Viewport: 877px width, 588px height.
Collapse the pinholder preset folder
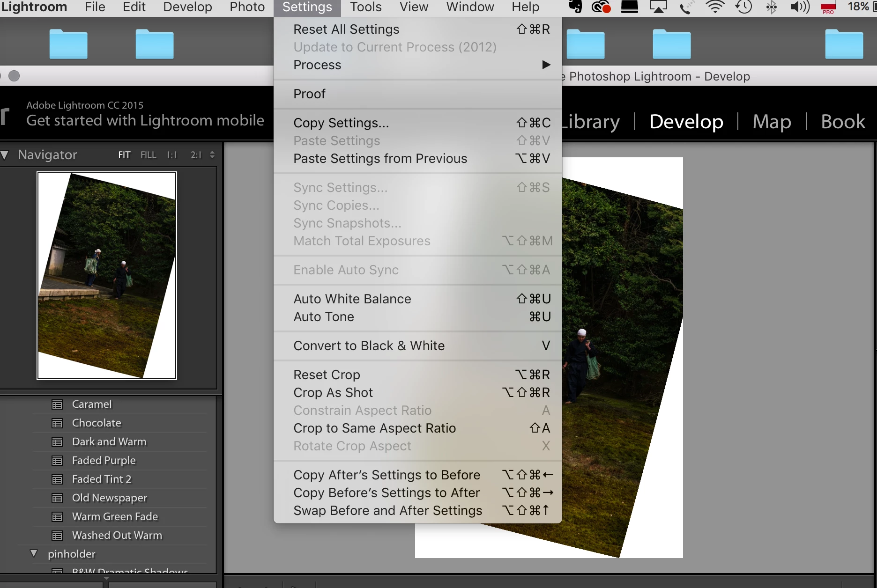pyautogui.click(x=34, y=553)
